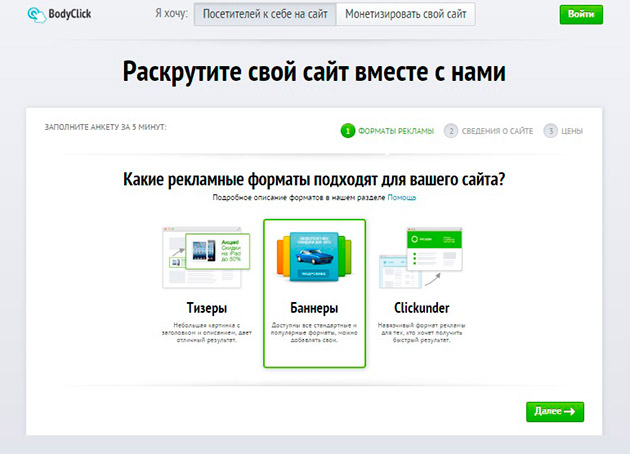The width and height of the screenshot is (630, 454).
Task: Switch to 'Монетизировать свой сайт' tab
Action: pos(406,14)
